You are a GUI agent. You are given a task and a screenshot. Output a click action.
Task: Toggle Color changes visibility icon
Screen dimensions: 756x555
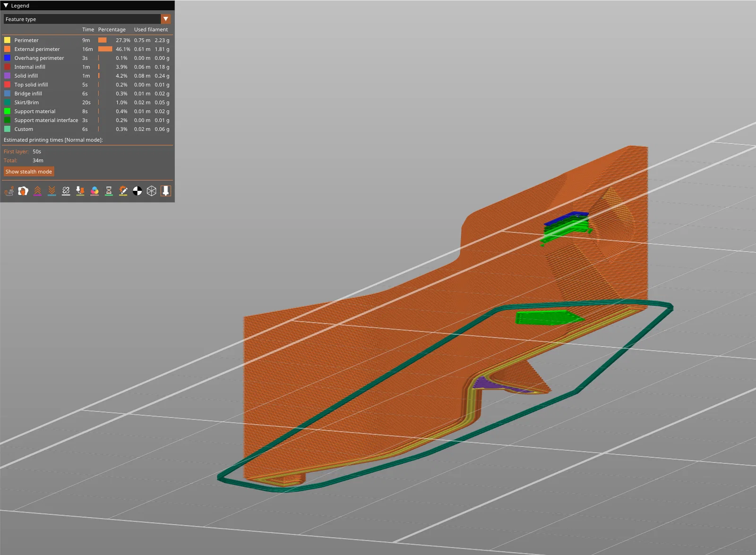point(94,191)
